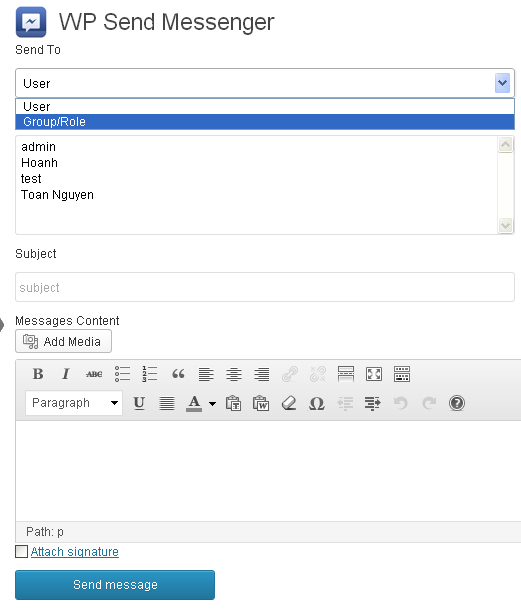This screenshot has height=612, width=521.
Task: Click the indent icon
Action: 373,403
